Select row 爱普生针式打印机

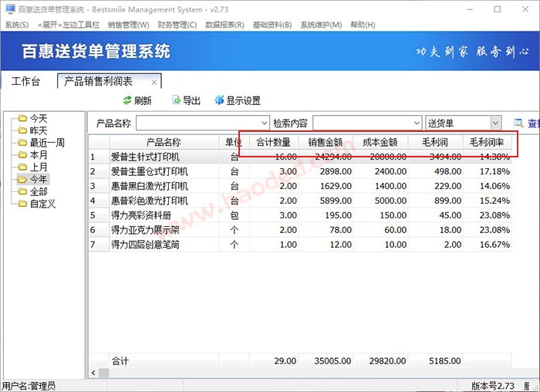pyautogui.click(x=300, y=157)
